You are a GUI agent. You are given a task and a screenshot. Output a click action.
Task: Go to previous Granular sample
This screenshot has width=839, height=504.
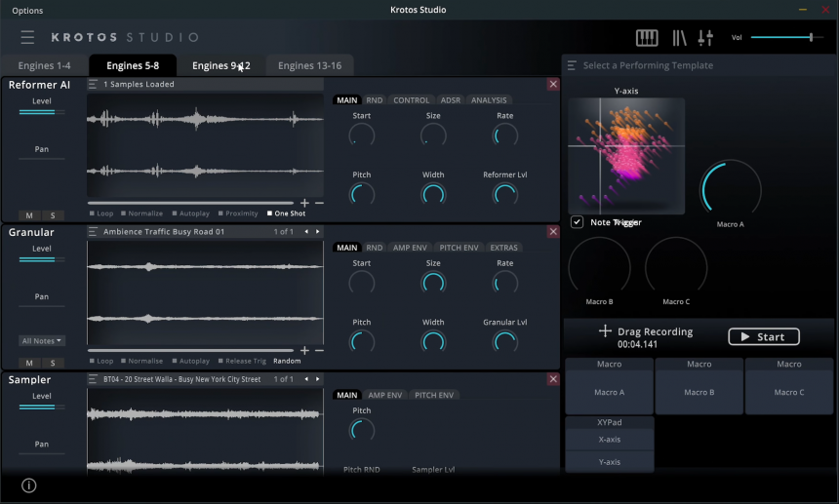tap(306, 231)
